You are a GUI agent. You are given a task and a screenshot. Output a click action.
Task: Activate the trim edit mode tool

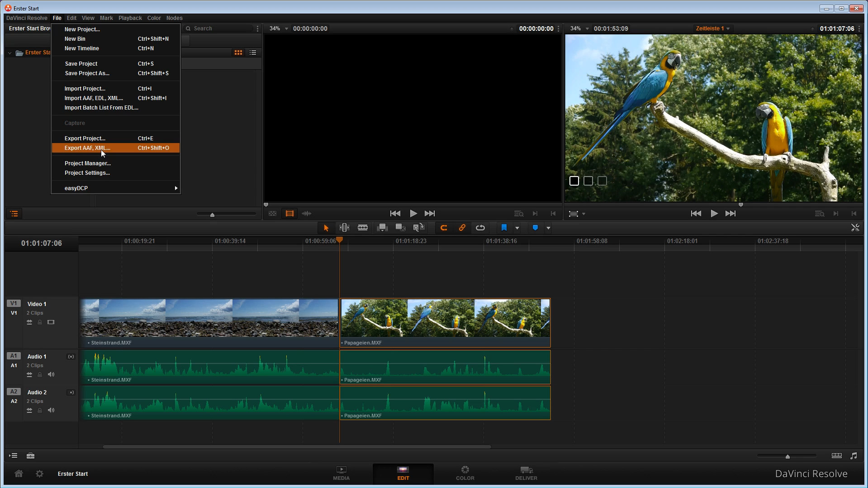coord(344,228)
